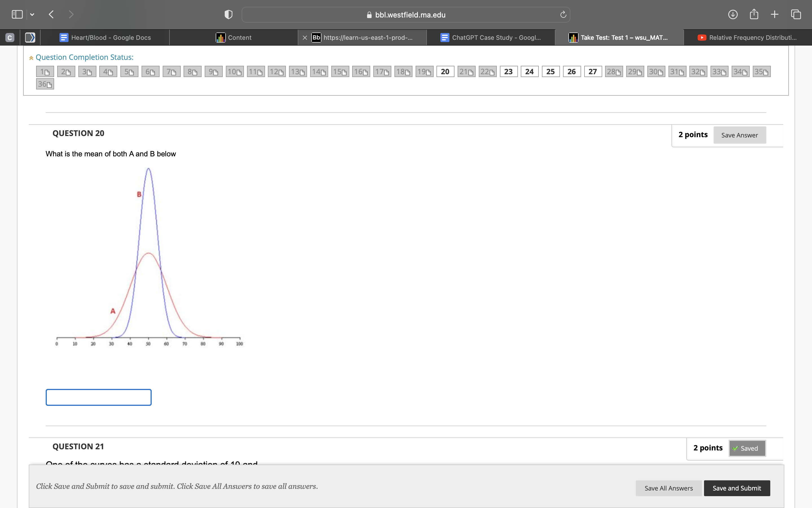Jump to question 34 in status
This screenshot has height=508, width=812.
(741, 72)
